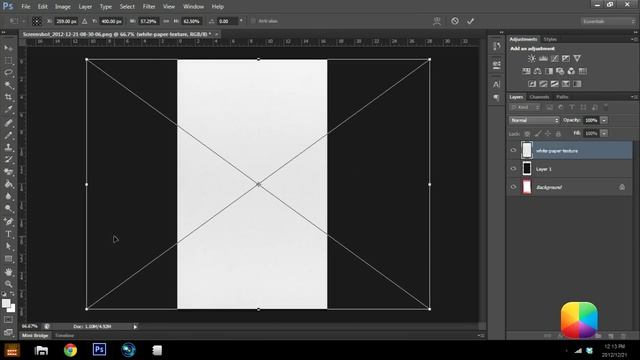Select the Dodge tool
This screenshot has width=640, height=360.
[8, 209]
